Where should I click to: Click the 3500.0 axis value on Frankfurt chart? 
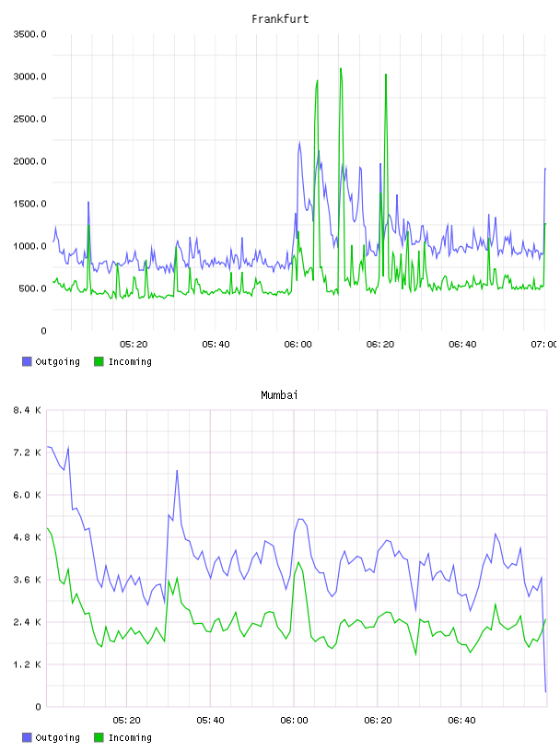(29, 34)
